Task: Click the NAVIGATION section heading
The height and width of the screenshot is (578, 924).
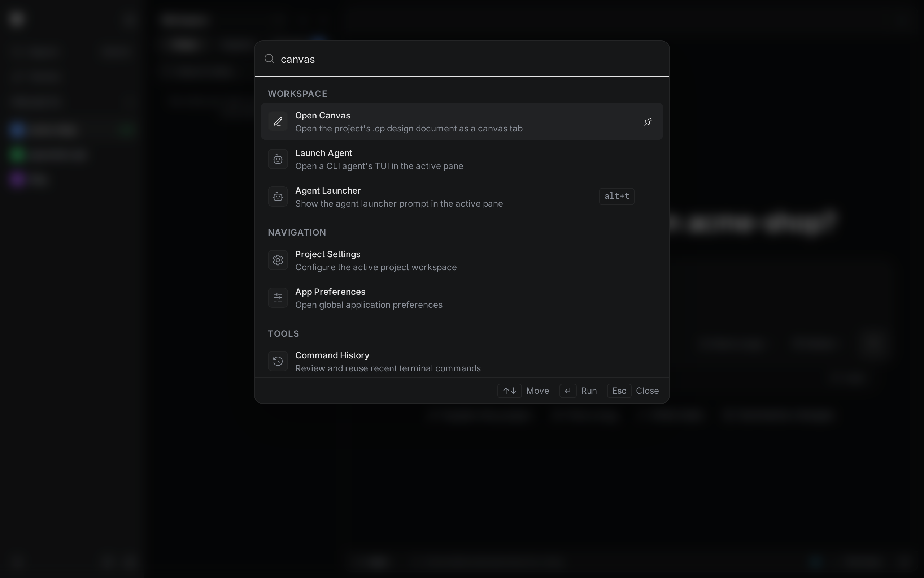Action: [297, 232]
